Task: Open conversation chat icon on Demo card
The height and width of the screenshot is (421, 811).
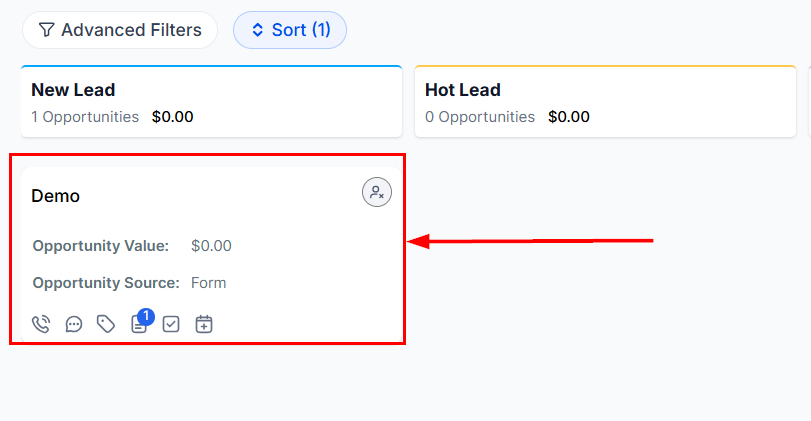Action: 74,324
